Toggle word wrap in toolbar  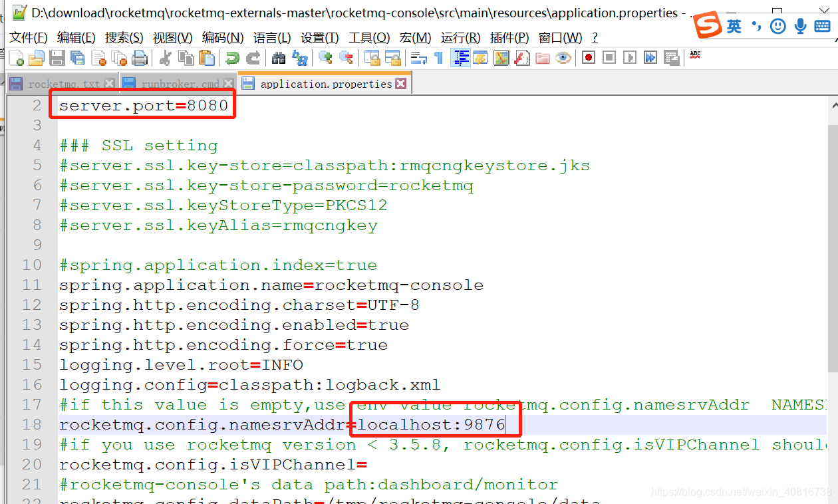[x=419, y=58]
